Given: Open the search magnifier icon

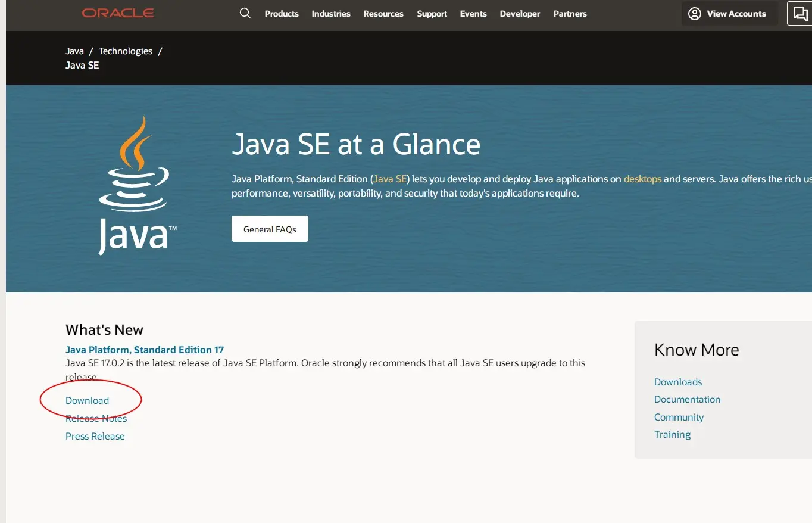Looking at the screenshot, I should [x=245, y=13].
